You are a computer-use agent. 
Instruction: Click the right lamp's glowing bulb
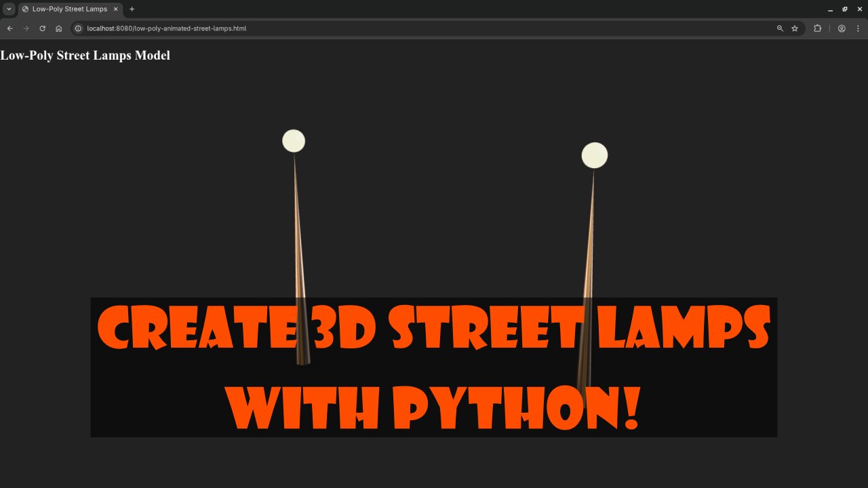[595, 155]
